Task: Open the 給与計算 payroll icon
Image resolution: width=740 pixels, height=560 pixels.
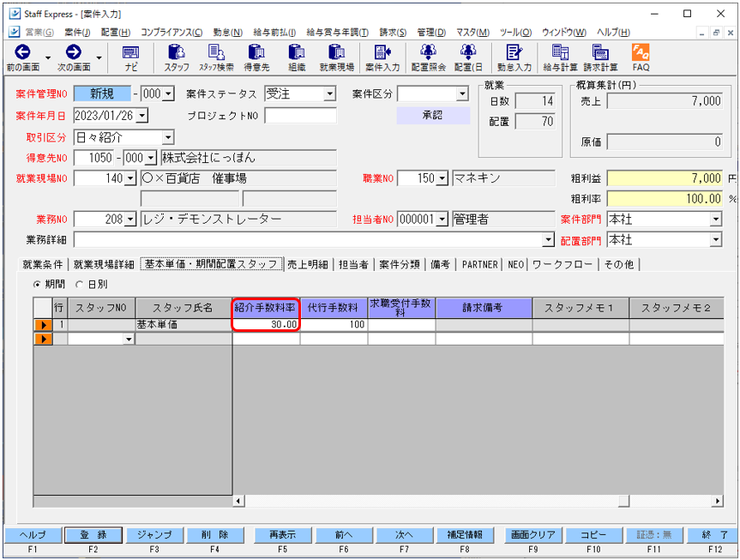Action: coord(560,52)
